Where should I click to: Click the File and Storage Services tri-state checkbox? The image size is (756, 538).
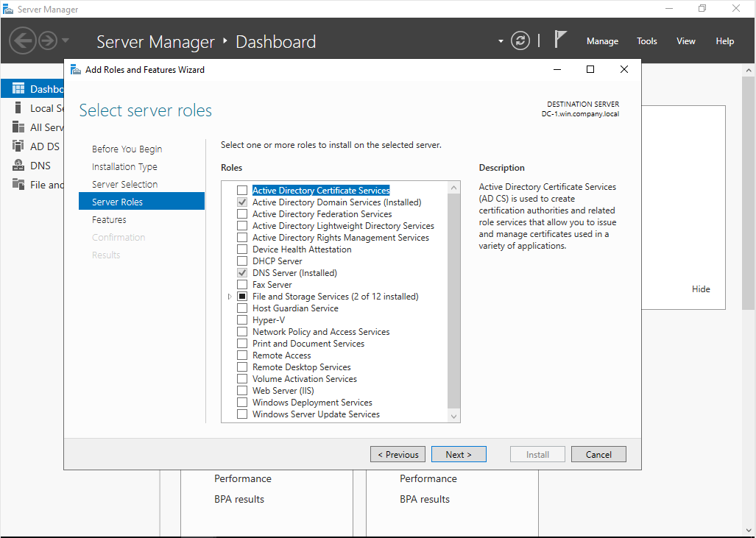point(242,297)
